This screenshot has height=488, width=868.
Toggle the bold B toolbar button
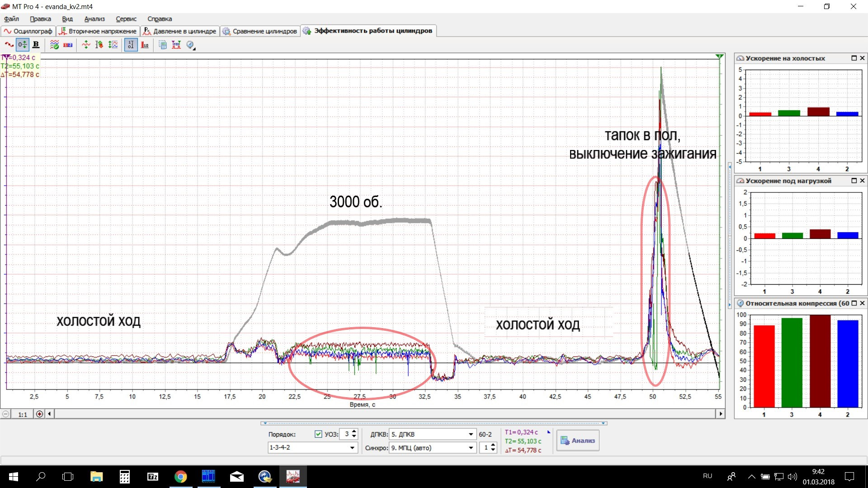tap(36, 45)
